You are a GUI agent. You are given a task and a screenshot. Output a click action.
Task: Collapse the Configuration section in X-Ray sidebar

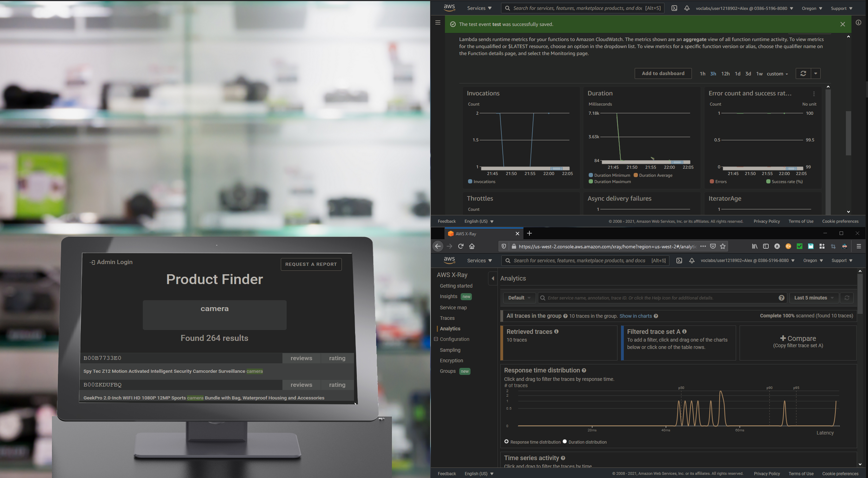pyautogui.click(x=436, y=339)
